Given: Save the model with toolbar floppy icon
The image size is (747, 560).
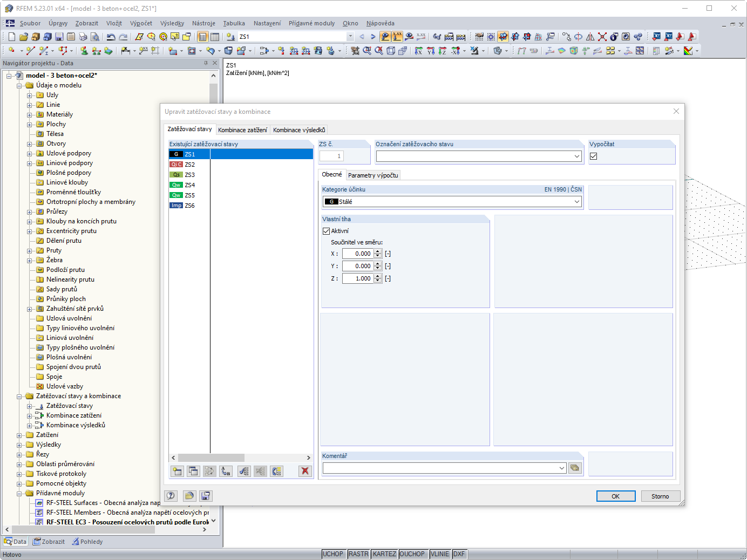Looking at the screenshot, I should click(x=59, y=37).
